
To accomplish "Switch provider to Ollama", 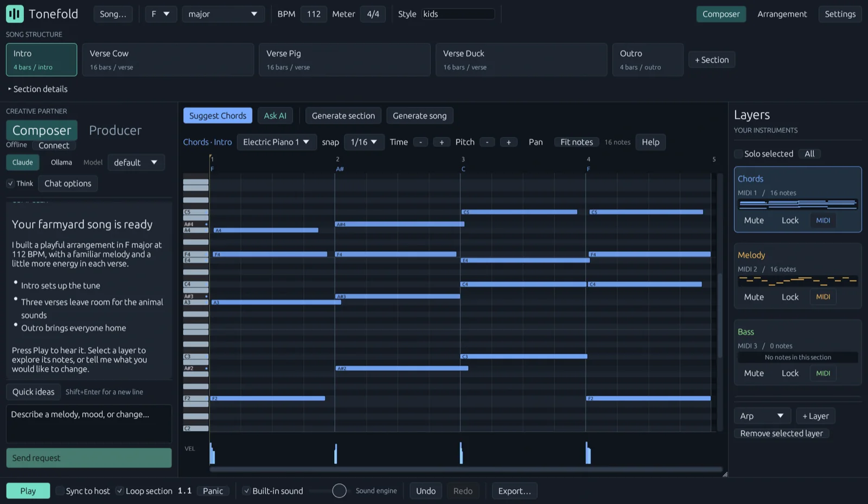I will pyautogui.click(x=61, y=162).
